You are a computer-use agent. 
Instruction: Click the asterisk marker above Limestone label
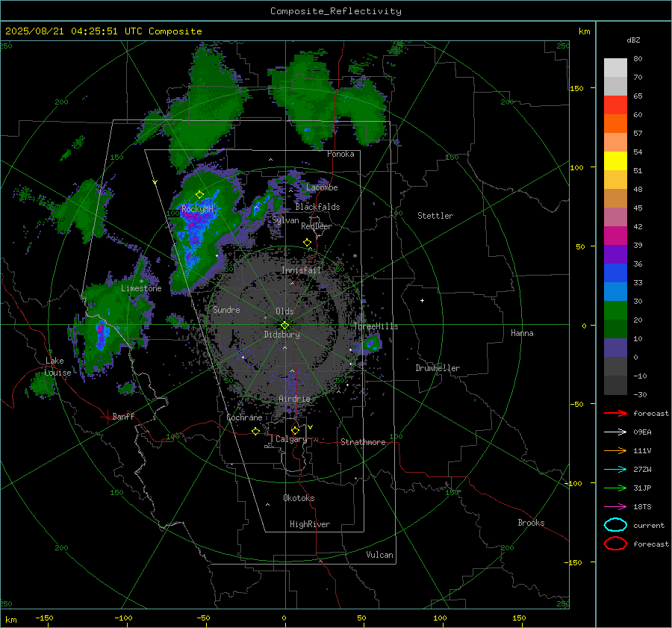pos(141,282)
